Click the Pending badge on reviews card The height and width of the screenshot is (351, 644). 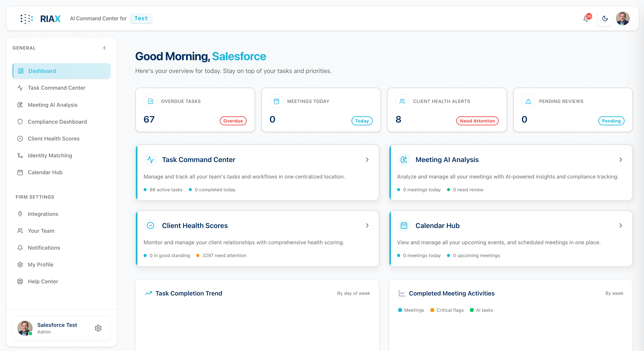611,121
